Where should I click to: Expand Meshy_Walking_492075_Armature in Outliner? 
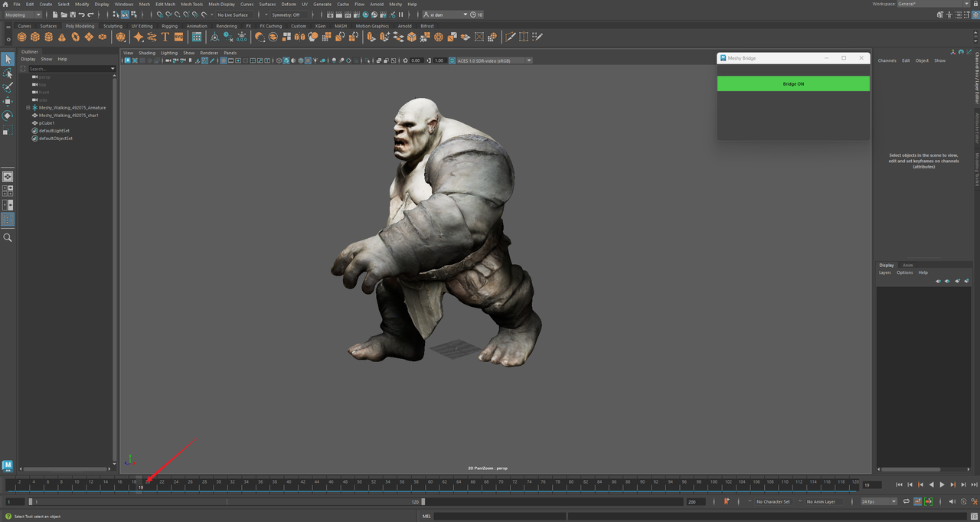coord(28,108)
